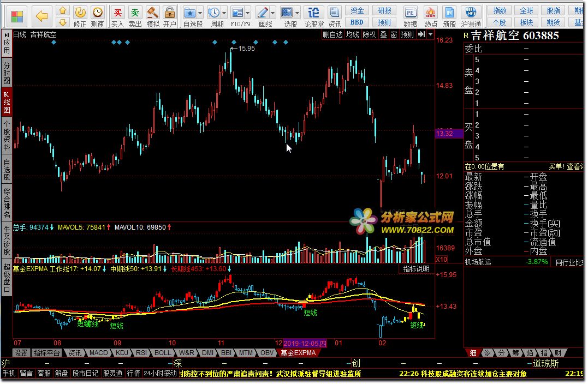Select the KDJ indicator tab
This screenshot has width=588, height=384.
coord(122,353)
